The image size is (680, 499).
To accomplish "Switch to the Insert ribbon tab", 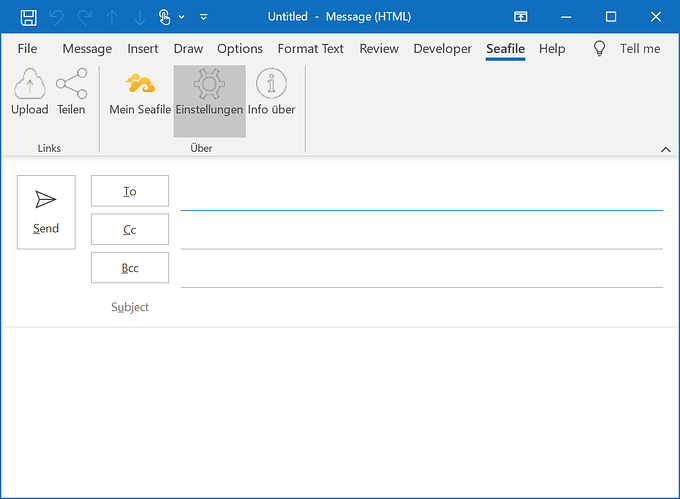I will pos(143,49).
